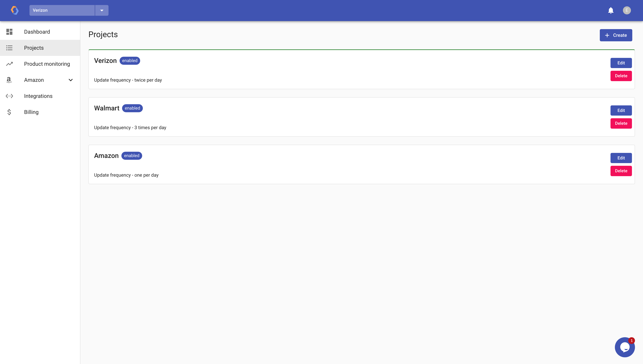
Task: Click the Amazon project title
Action: 106,156
